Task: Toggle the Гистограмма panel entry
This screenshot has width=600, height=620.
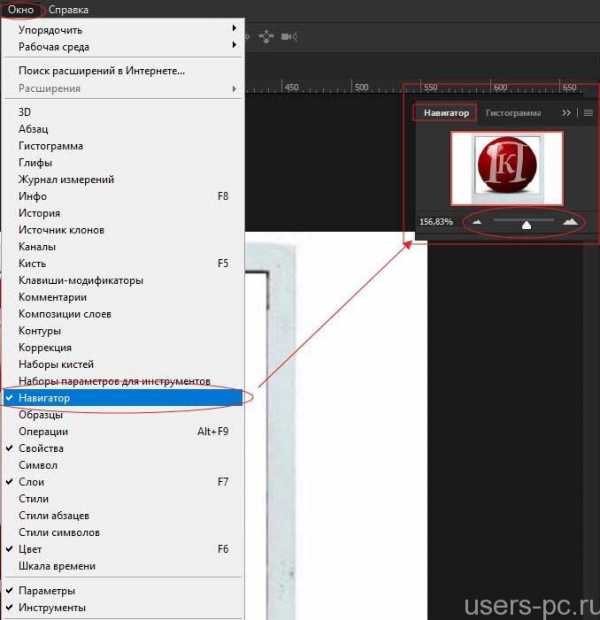Action: 123,146
